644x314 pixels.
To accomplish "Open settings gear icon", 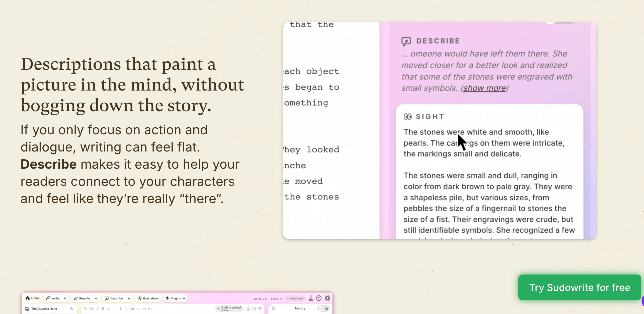I will pyautogui.click(x=327, y=298).
